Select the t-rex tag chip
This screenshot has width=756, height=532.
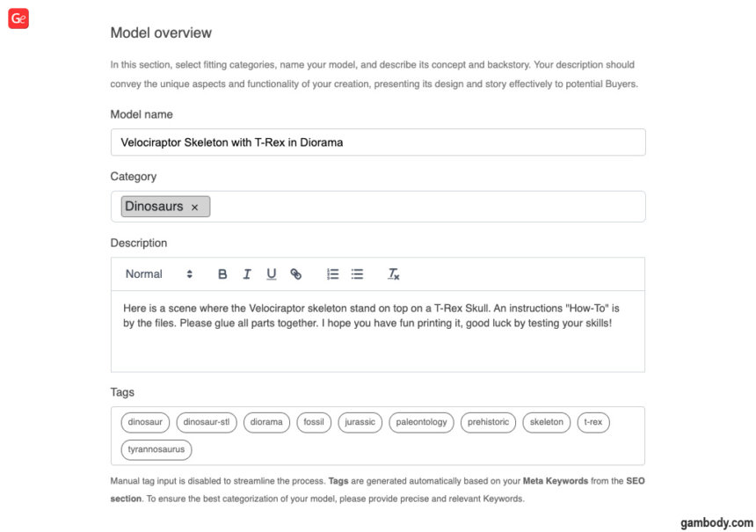pyautogui.click(x=593, y=422)
